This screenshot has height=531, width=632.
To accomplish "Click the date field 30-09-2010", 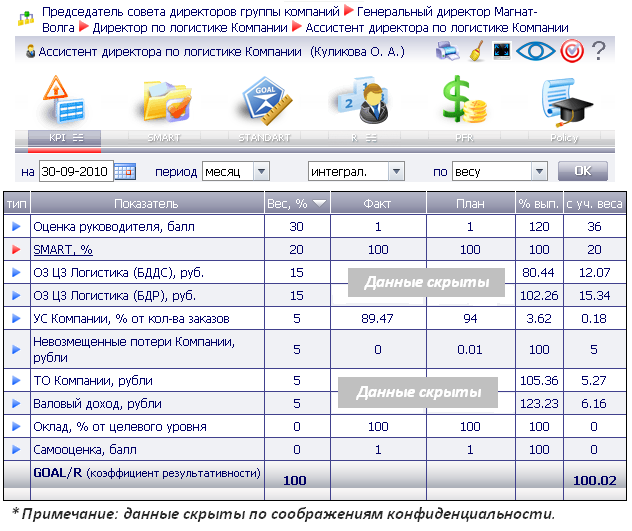I will point(76,172).
